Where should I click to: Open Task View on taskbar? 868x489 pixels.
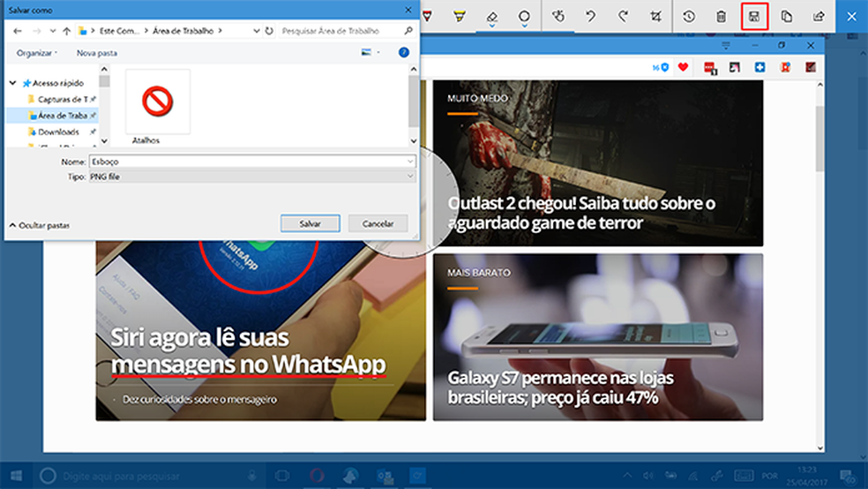(281, 476)
